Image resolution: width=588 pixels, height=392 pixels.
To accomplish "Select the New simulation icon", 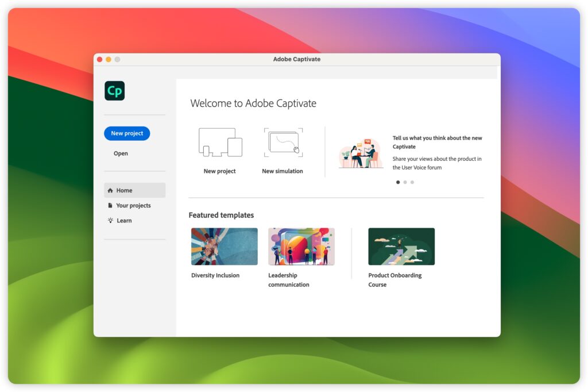I will [283, 141].
